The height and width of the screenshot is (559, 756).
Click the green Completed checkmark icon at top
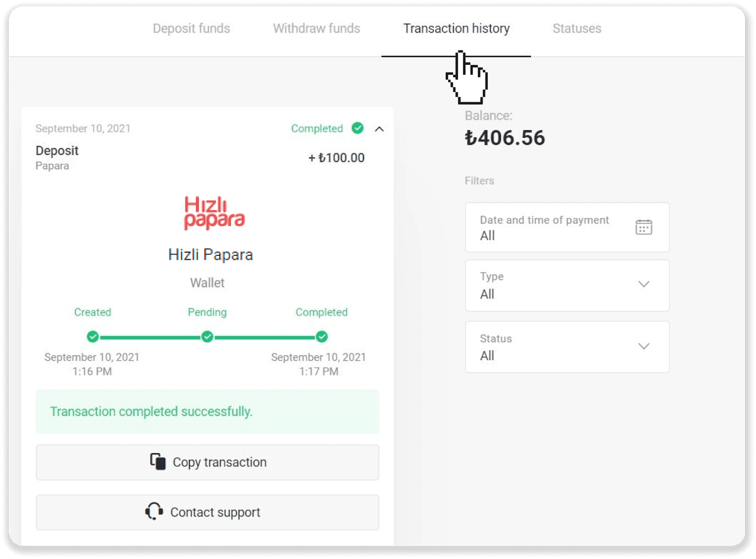(358, 128)
